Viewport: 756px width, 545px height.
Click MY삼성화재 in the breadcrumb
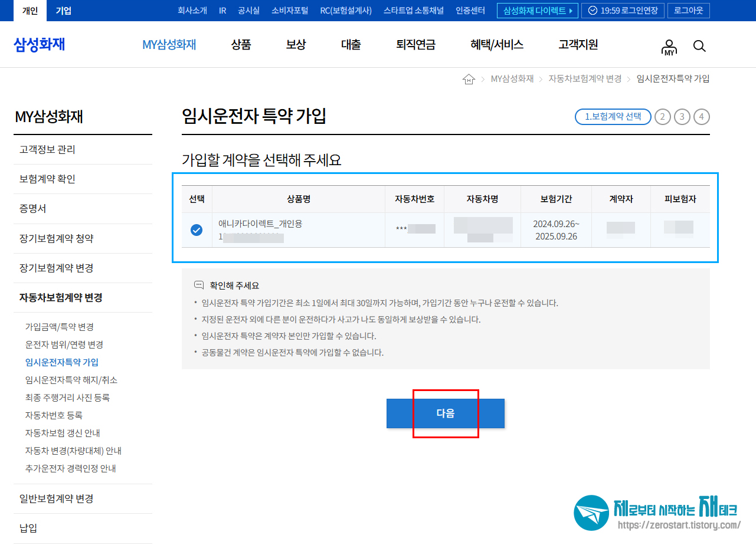coord(512,79)
